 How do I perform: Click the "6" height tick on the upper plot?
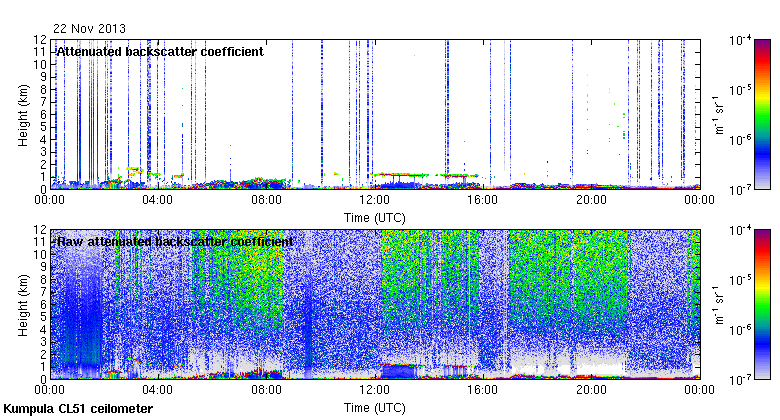(44, 114)
